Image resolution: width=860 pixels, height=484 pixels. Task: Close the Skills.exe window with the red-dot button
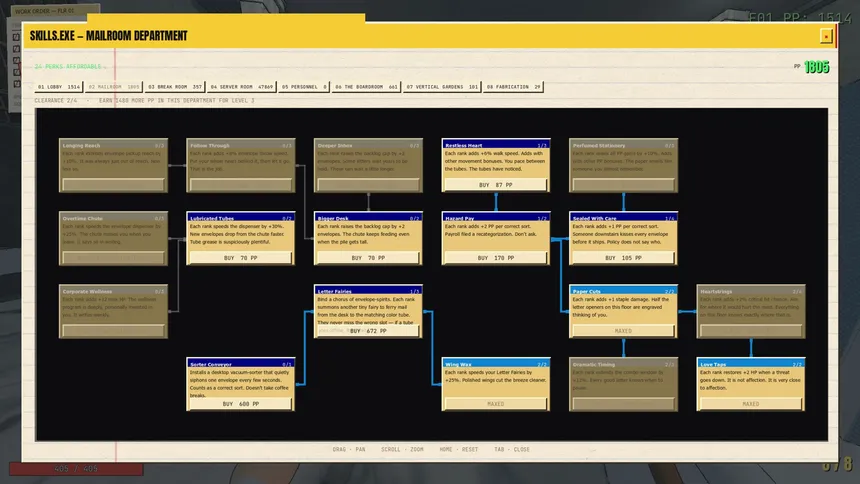pyautogui.click(x=826, y=36)
